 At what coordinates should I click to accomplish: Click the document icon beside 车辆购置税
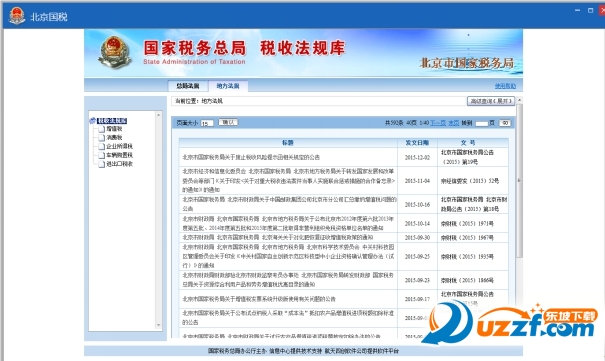coord(101,155)
